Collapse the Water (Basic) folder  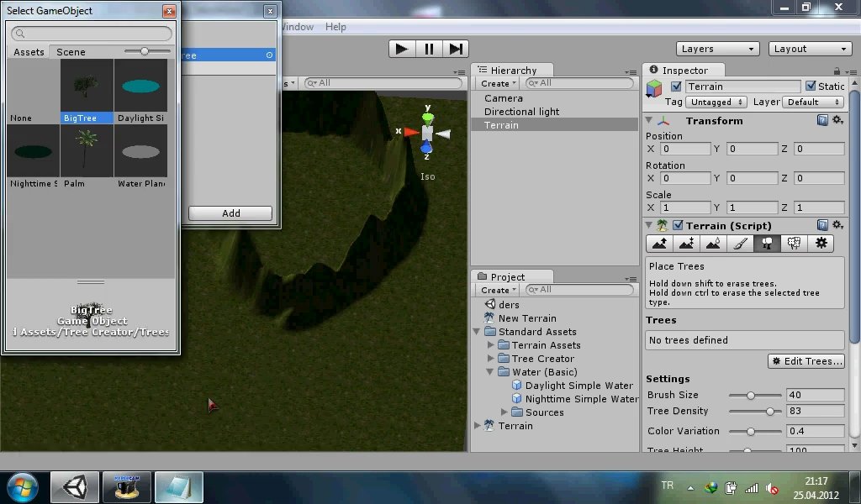(490, 372)
